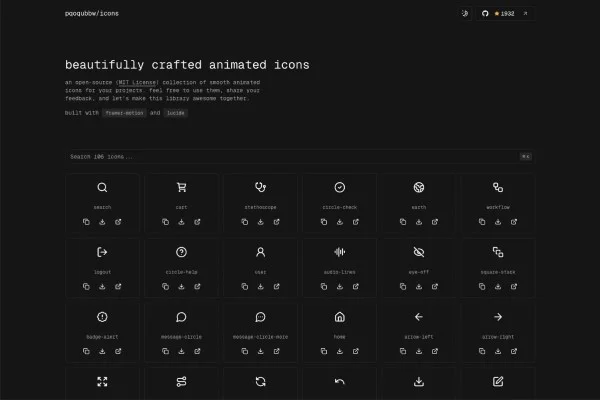Select the animated search magnifier icon
The height and width of the screenshot is (400, 600).
coord(102,187)
